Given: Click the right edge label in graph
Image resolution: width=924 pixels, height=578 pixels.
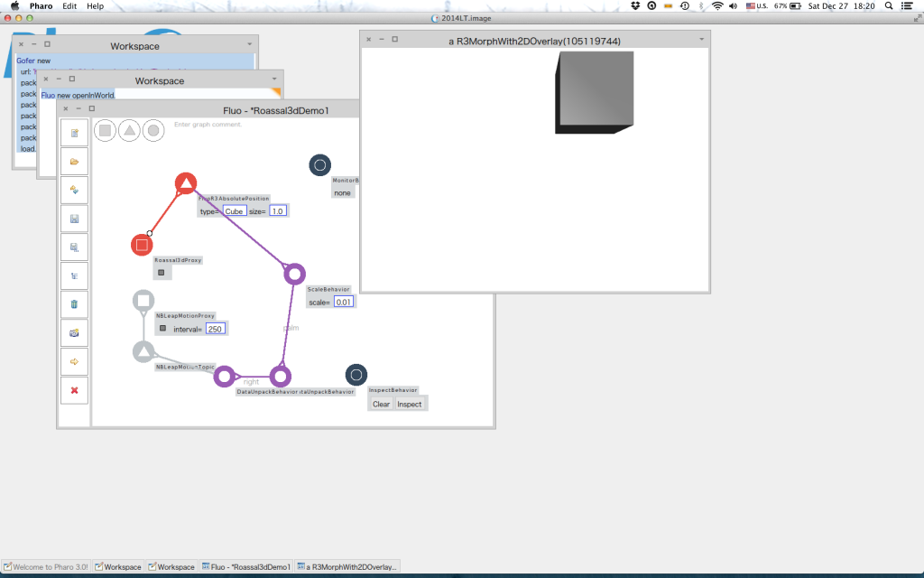Looking at the screenshot, I should click(251, 382).
